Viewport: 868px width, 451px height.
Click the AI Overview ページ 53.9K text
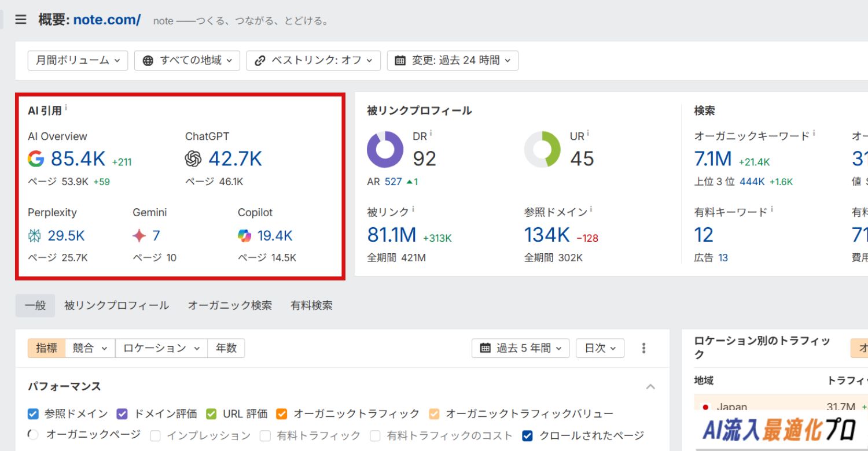(x=58, y=182)
